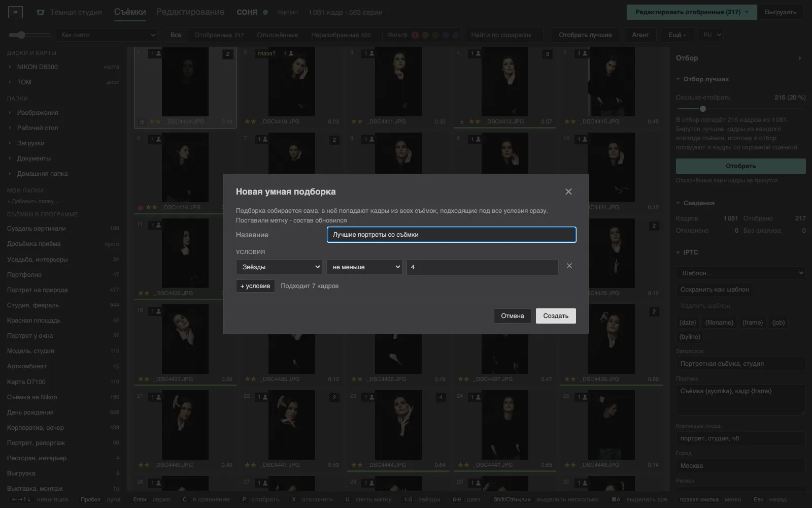Click the Тёмная студия logo icon
The image size is (812, 508).
[x=41, y=12]
